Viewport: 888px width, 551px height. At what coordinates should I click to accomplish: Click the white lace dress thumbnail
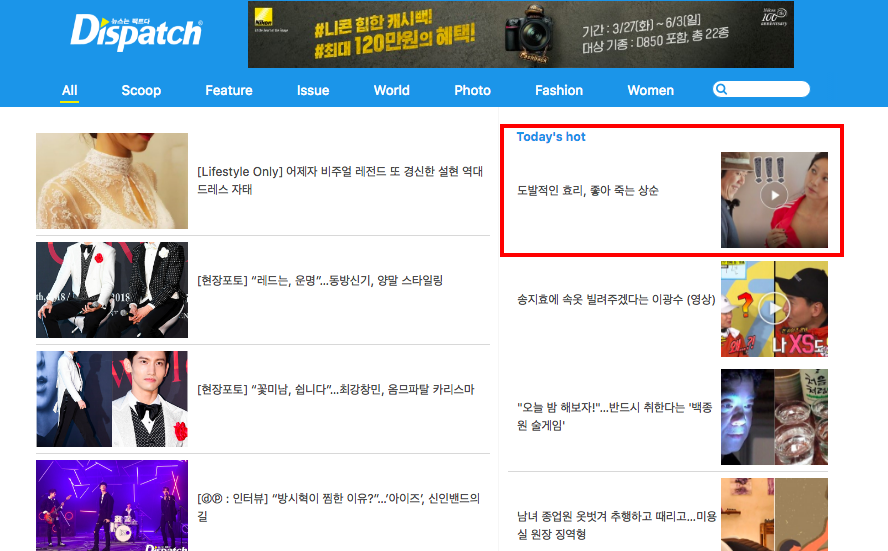pyautogui.click(x=112, y=181)
